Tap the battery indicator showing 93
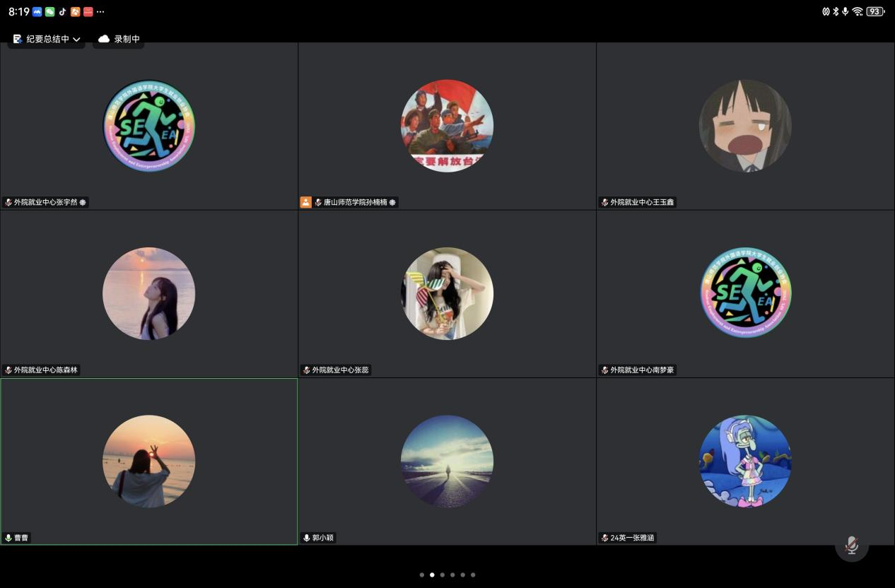The height and width of the screenshot is (588, 895). [875, 12]
